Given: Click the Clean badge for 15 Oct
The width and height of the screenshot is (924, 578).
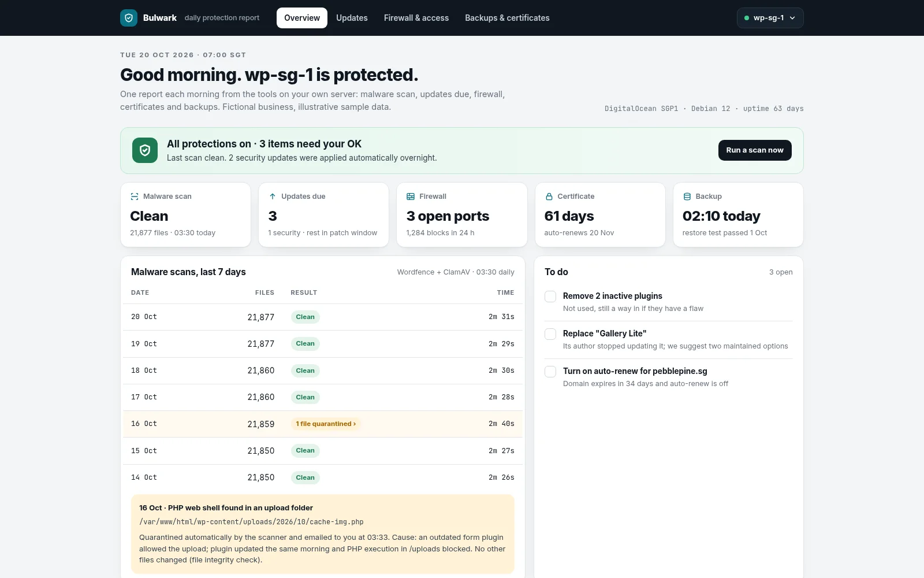Looking at the screenshot, I should [x=305, y=450].
